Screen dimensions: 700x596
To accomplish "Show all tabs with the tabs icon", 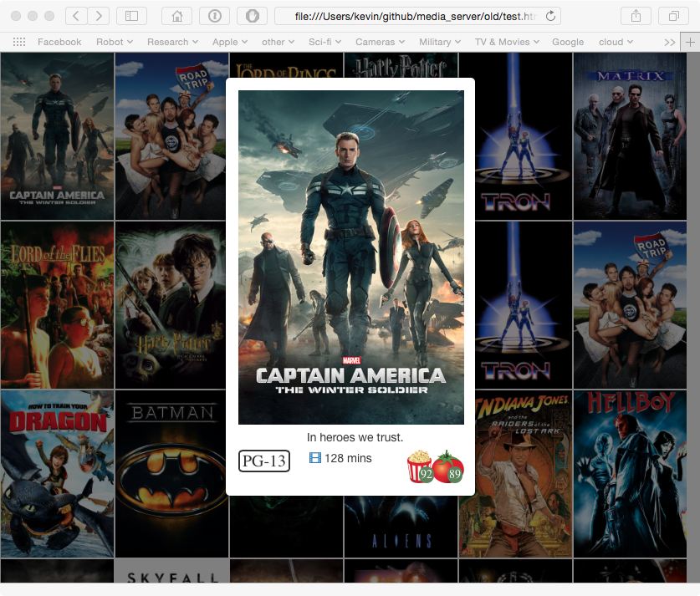I will (674, 16).
